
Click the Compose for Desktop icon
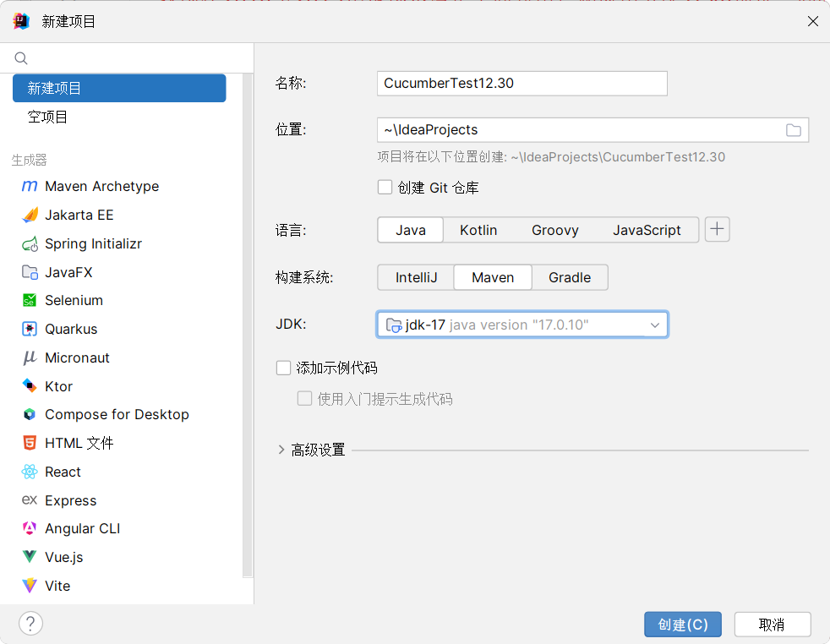click(30, 414)
